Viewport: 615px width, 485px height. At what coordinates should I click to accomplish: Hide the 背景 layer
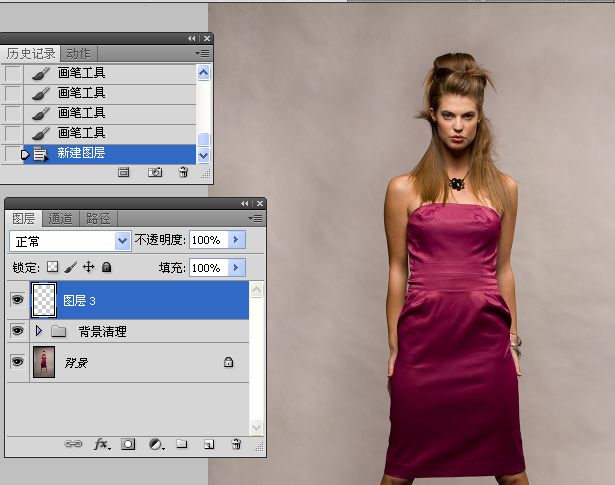17,361
